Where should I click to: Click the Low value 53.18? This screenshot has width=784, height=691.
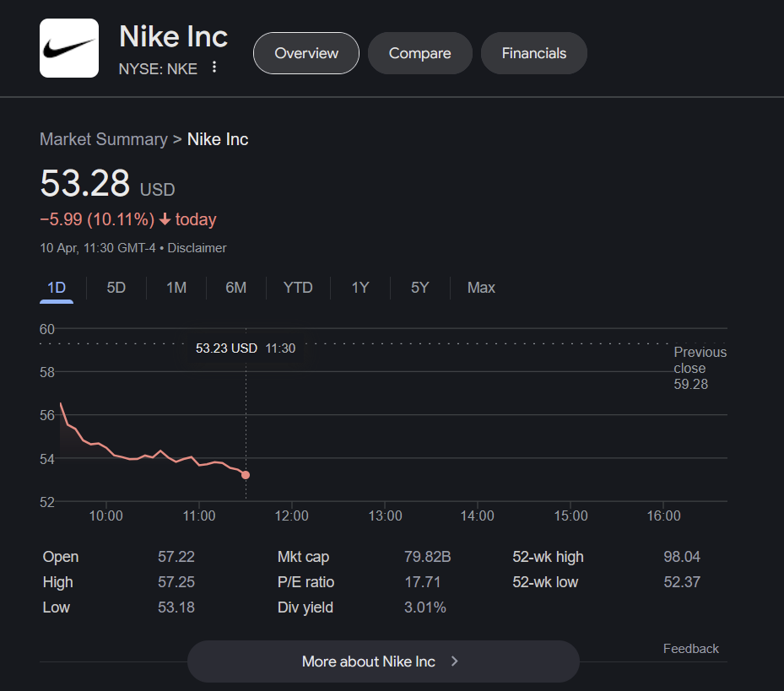click(x=176, y=607)
